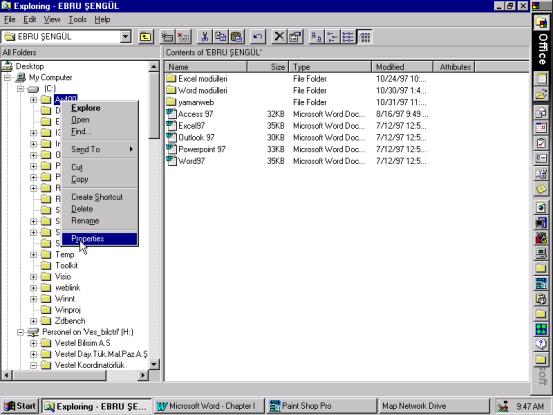Expand the Zdbench folder node
Screen dimensions: 553x415
(34, 321)
